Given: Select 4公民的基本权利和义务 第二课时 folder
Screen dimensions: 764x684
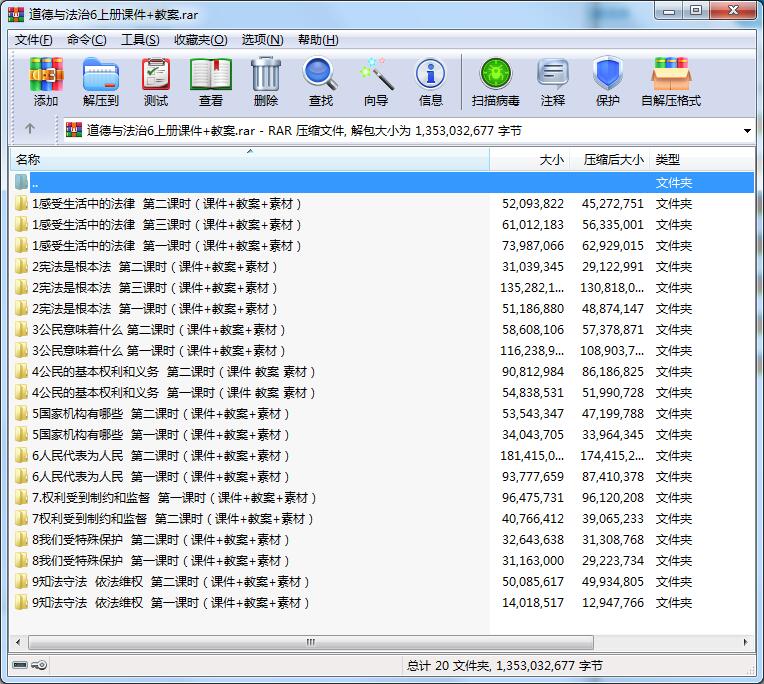Looking at the screenshot, I should [173, 372].
